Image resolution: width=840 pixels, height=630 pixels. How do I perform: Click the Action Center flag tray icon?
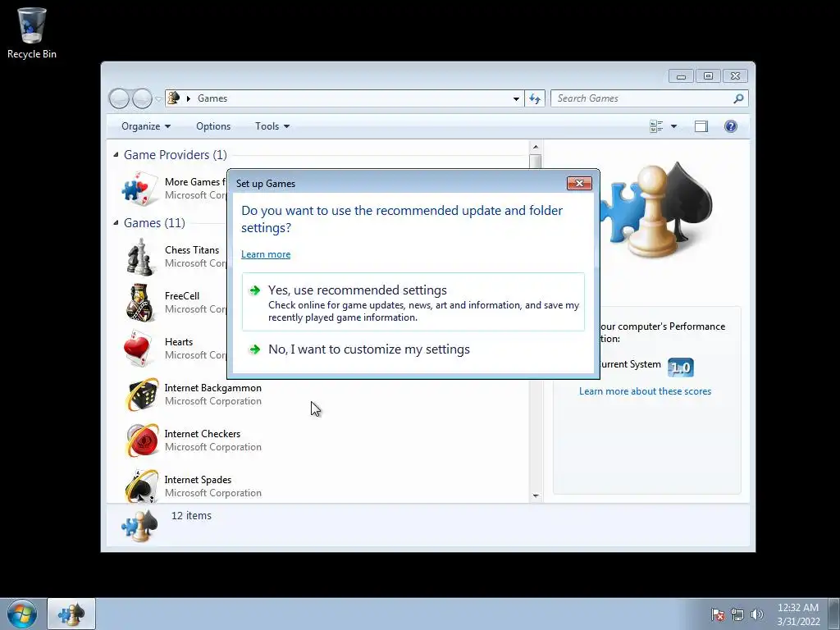click(718, 614)
